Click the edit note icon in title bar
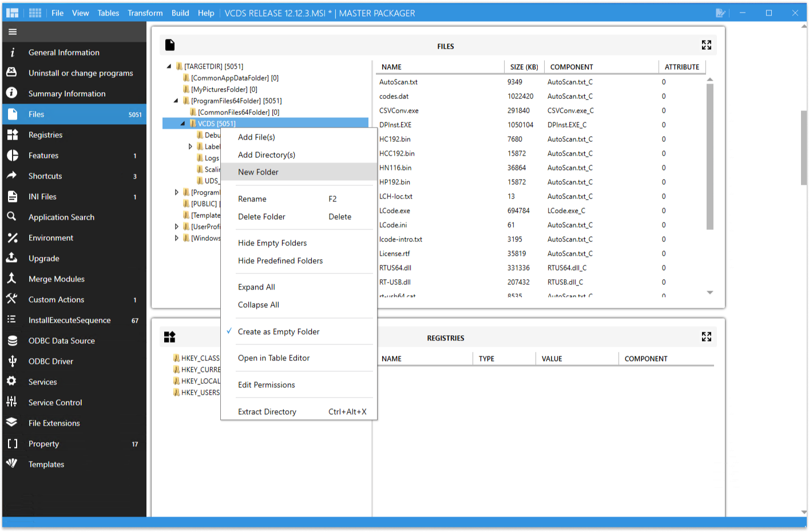This screenshot has width=809, height=532. click(x=720, y=13)
